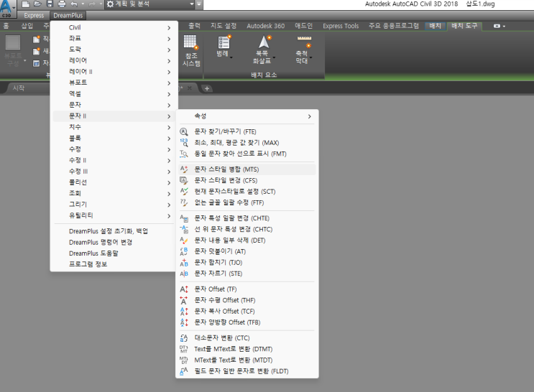This screenshot has height=392, width=534.
Task: Click the undo arrow in quick access toolbar
Action: [74, 4]
